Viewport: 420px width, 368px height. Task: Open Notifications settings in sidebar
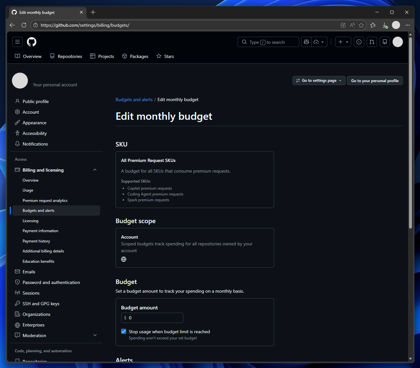35,144
